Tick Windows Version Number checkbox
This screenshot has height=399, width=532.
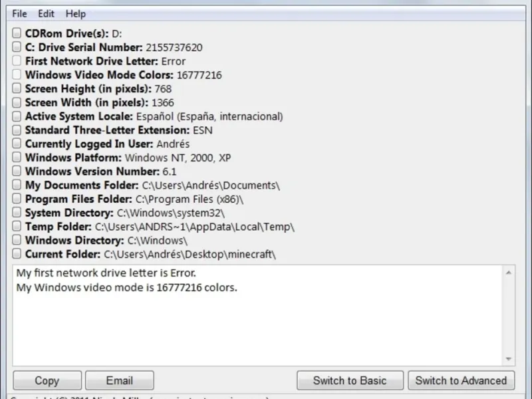pos(17,171)
